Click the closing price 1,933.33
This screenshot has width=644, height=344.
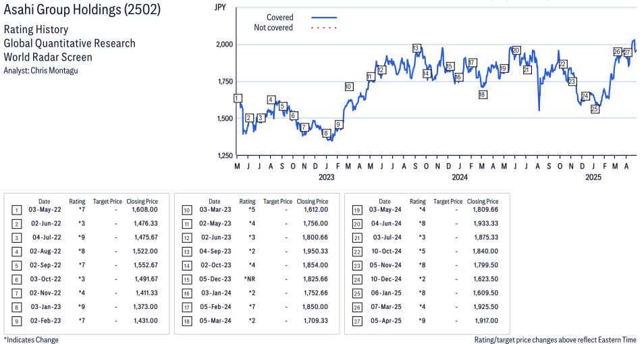(486, 224)
